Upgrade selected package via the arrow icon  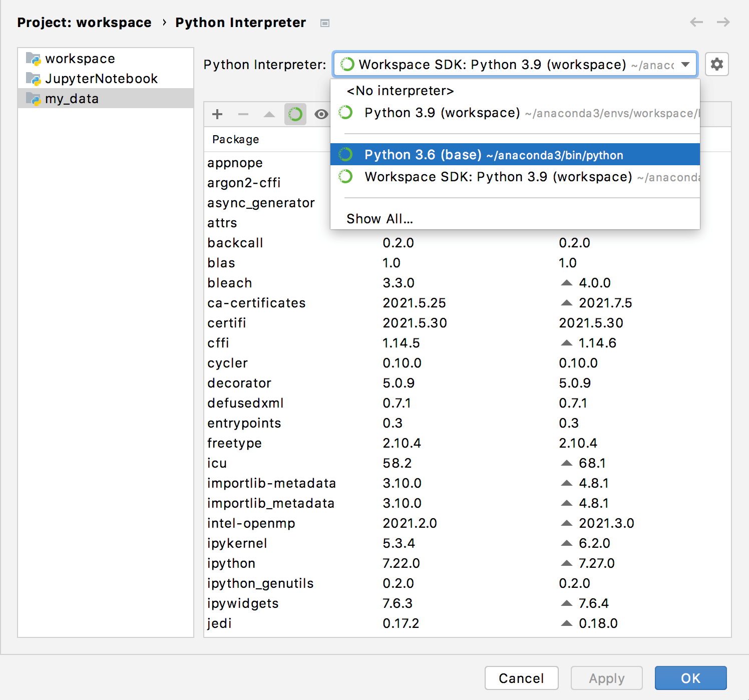pos(269,114)
